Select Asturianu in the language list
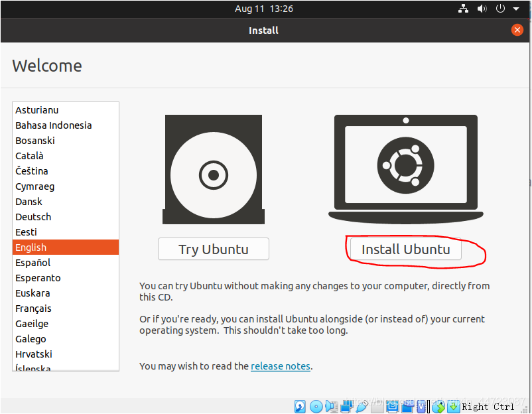 [66, 110]
